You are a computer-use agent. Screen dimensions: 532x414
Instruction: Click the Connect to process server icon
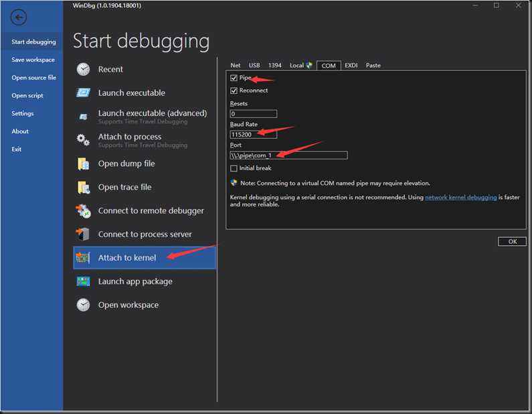click(x=83, y=234)
